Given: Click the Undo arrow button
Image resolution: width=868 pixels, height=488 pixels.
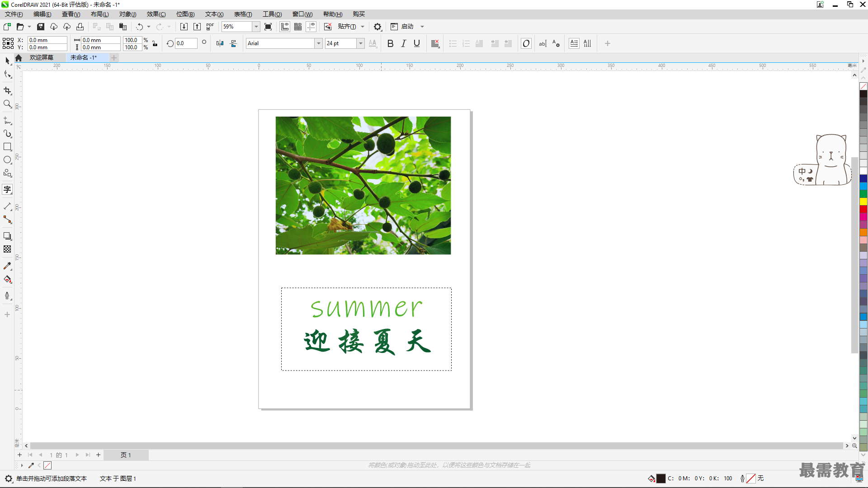Looking at the screenshot, I should point(140,27).
